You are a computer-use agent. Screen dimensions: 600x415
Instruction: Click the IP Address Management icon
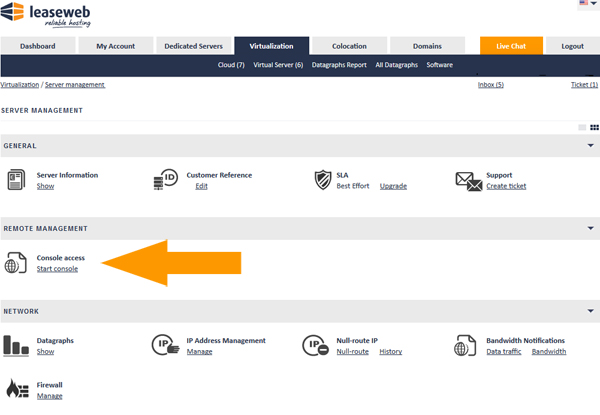[166, 346]
